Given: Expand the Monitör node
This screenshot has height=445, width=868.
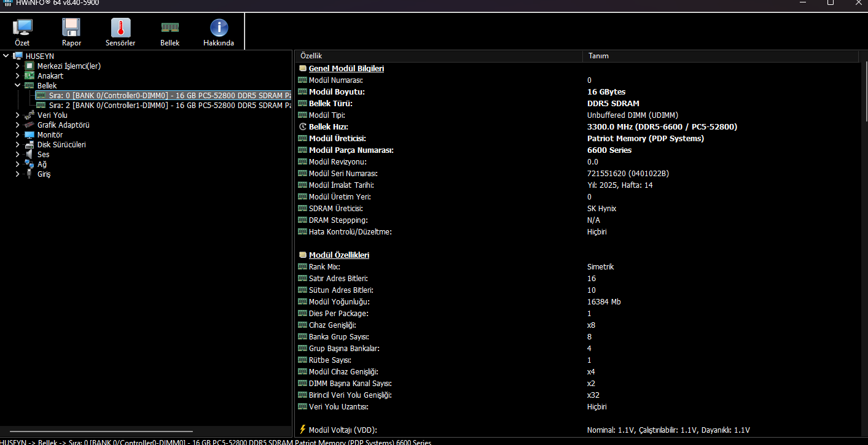Looking at the screenshot, I should point(17,134).
